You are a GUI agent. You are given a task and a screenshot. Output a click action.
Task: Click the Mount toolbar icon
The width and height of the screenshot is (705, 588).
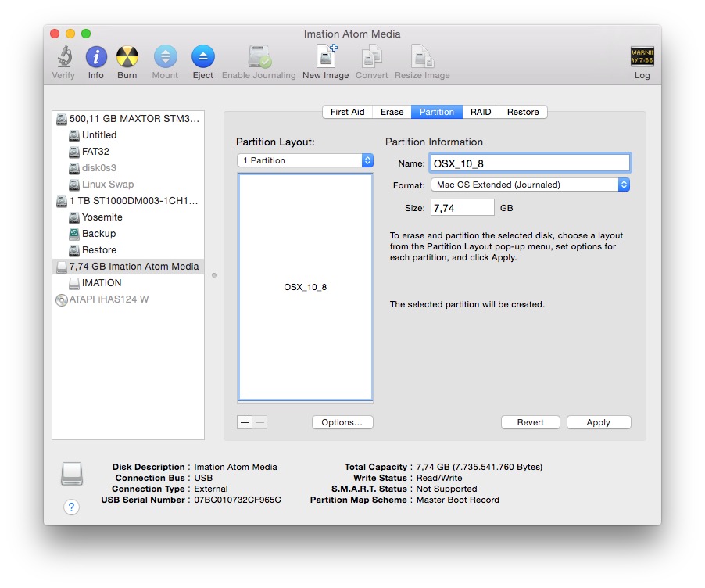coord(165,57)
